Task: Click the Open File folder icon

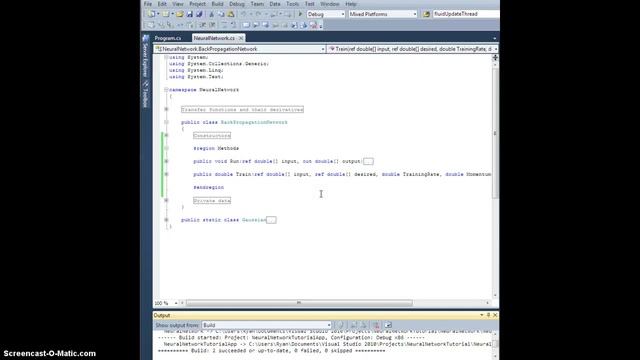Action: pos(180,14)
